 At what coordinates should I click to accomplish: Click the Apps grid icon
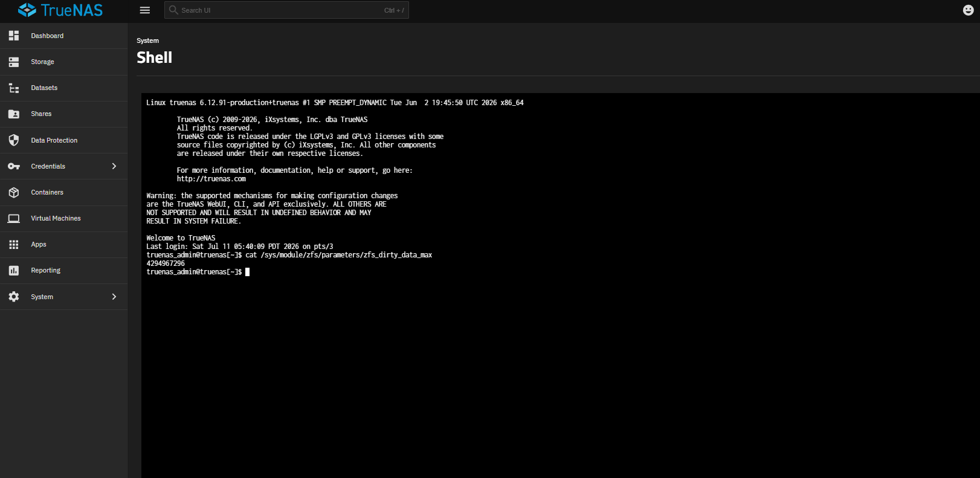pyautogui.click(x=14, y=244)
